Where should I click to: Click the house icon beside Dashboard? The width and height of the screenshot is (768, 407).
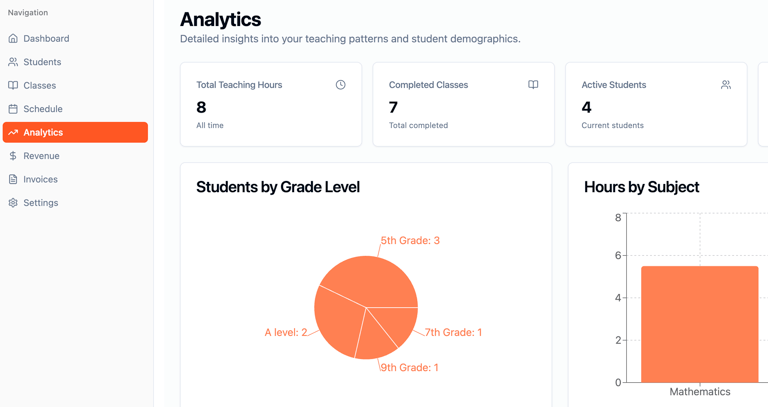pyautogui.click(x=13, y=38)
